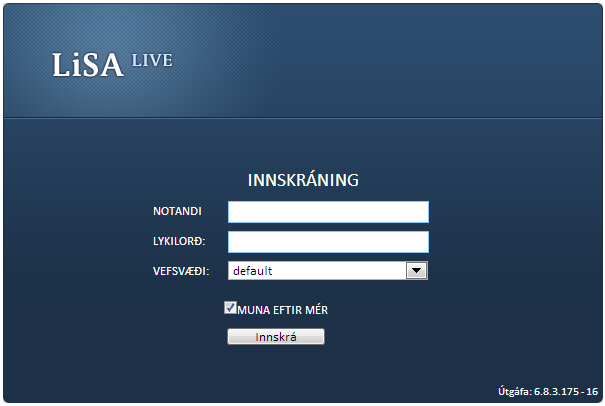Click into the LYKILORÐ password field
Viewport: 605px width, 406px height.
[x=328, y=242]
